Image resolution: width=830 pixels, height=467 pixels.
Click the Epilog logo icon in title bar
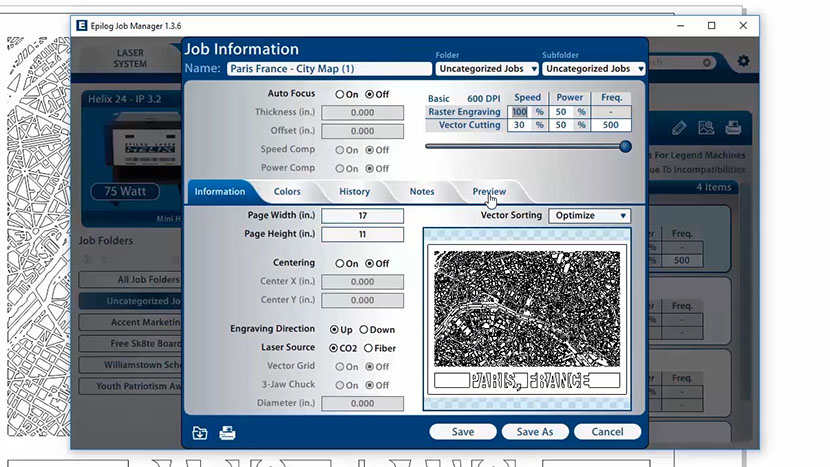pos(81,25)
